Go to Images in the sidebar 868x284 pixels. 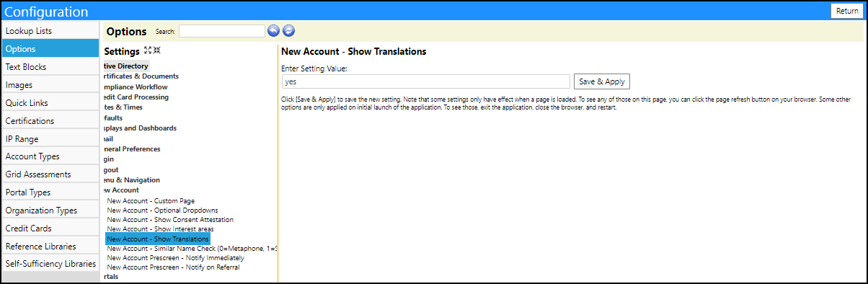tap(50, 85)
